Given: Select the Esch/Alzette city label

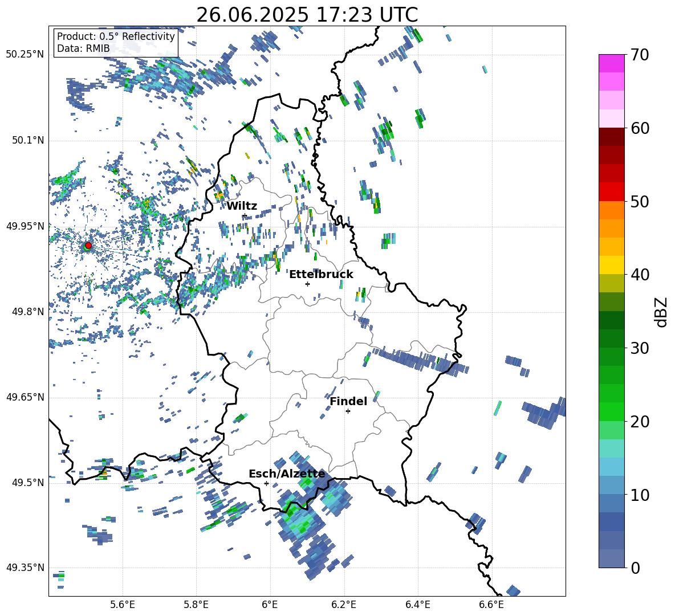Looking at the screenshot, I should point(287,474).
